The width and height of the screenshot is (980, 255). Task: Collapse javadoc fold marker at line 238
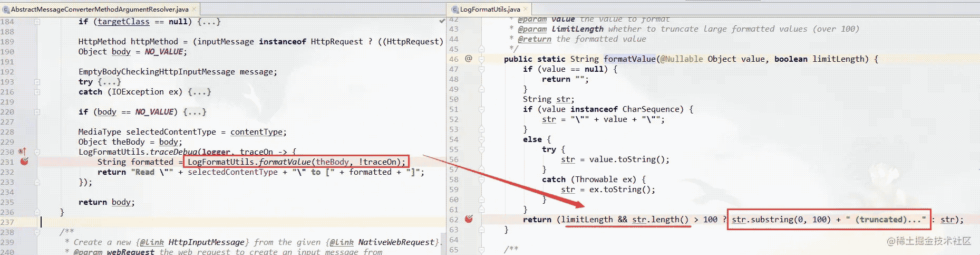(x=37, y=232)
